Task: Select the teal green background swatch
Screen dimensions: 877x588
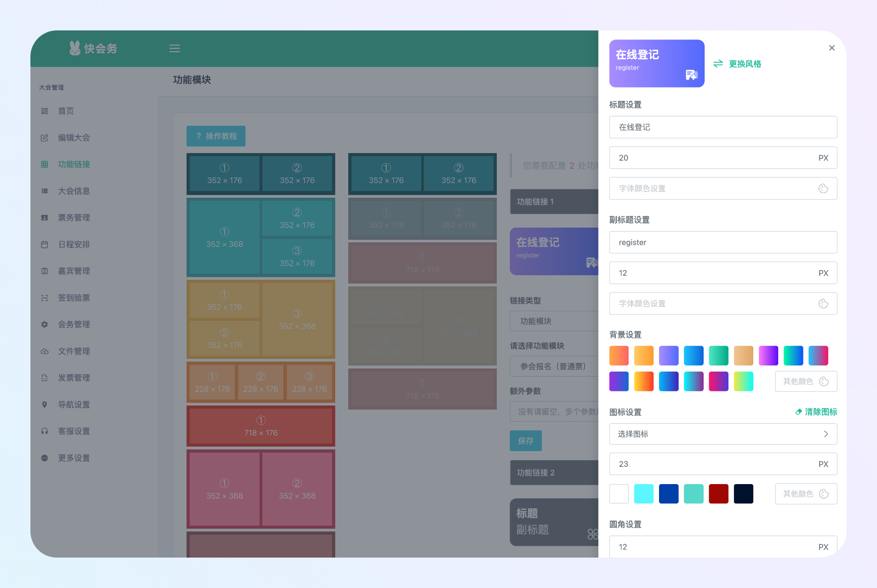Action: point(718,356)
